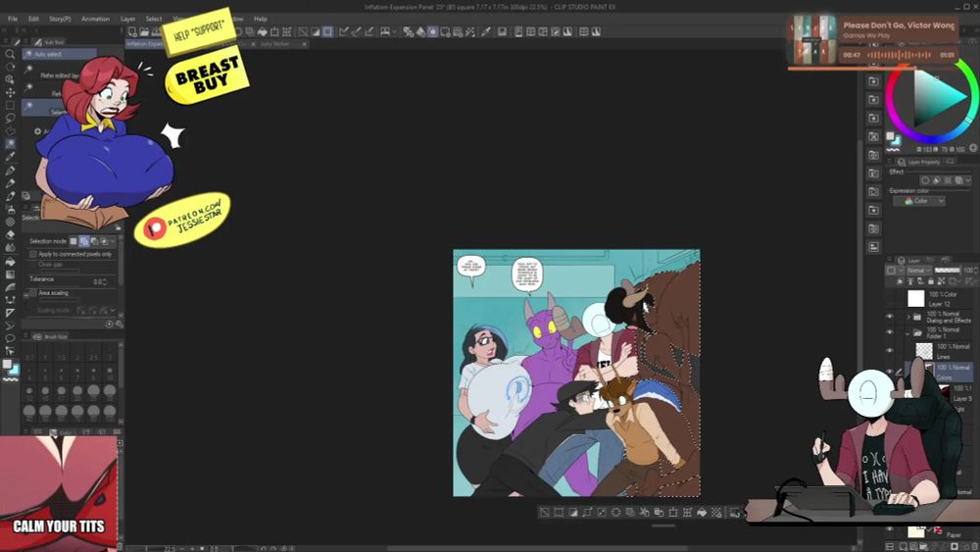The image size is (980, 552).
Task: Expand Area scaling options arrow
Action: (25, 294)
